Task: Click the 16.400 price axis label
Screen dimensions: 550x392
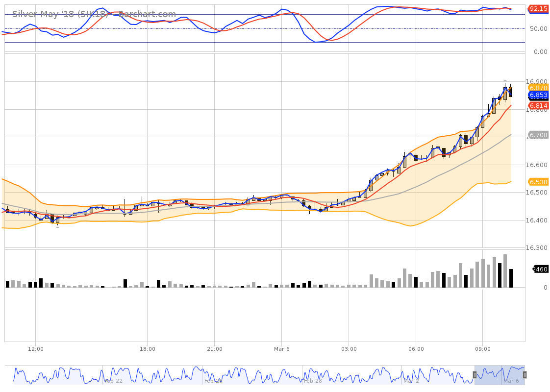Action: coord(537,220)
